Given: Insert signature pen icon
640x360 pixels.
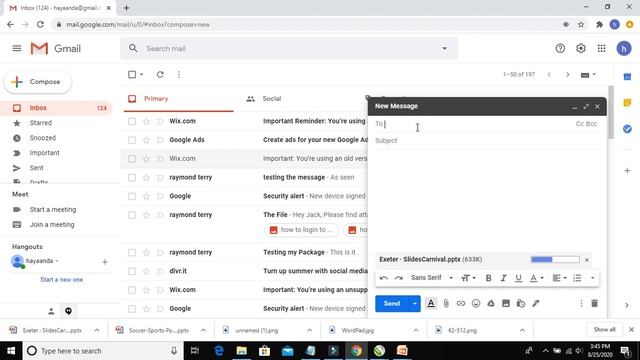Looking at the screenshot, I should 536,303.
